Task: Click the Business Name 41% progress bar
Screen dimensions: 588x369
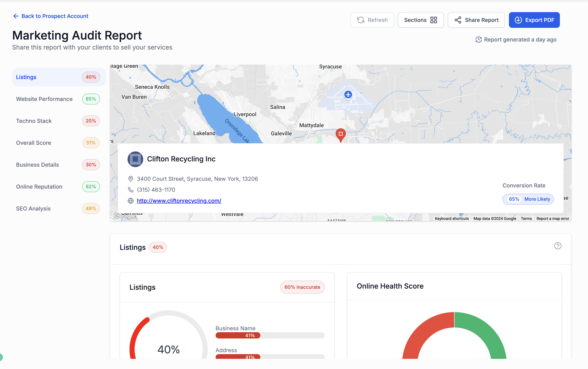Action: [x=270, y=335]
